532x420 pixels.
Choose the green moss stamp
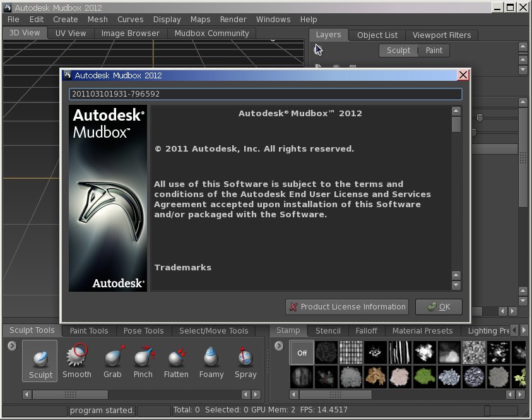pos(425,377)
